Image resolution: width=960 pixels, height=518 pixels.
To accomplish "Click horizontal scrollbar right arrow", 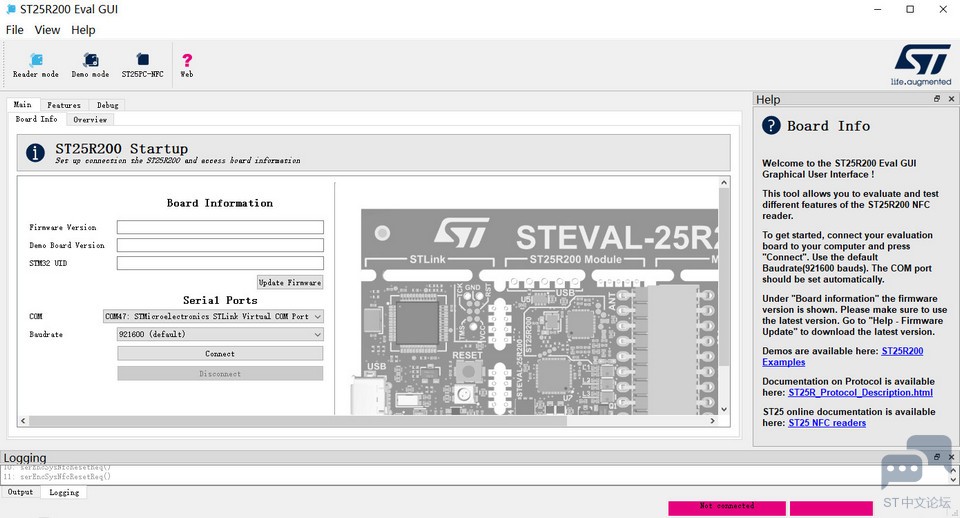I will tap(713, 421).
